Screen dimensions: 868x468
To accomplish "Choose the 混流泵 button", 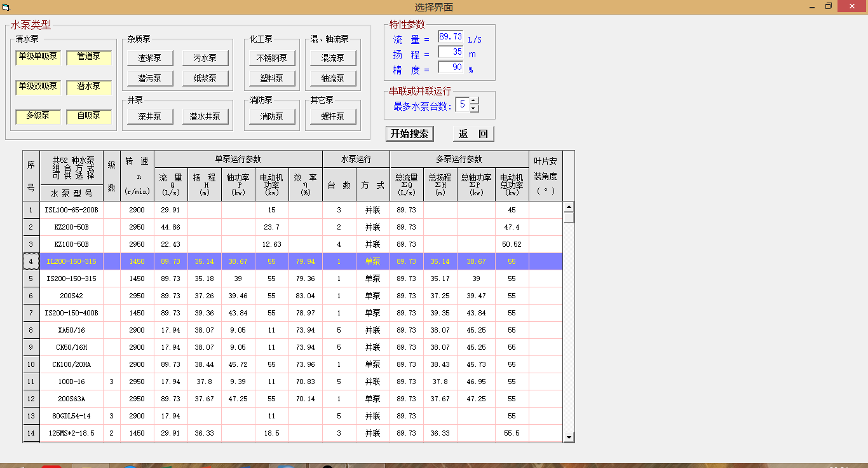I will [333, 58].
